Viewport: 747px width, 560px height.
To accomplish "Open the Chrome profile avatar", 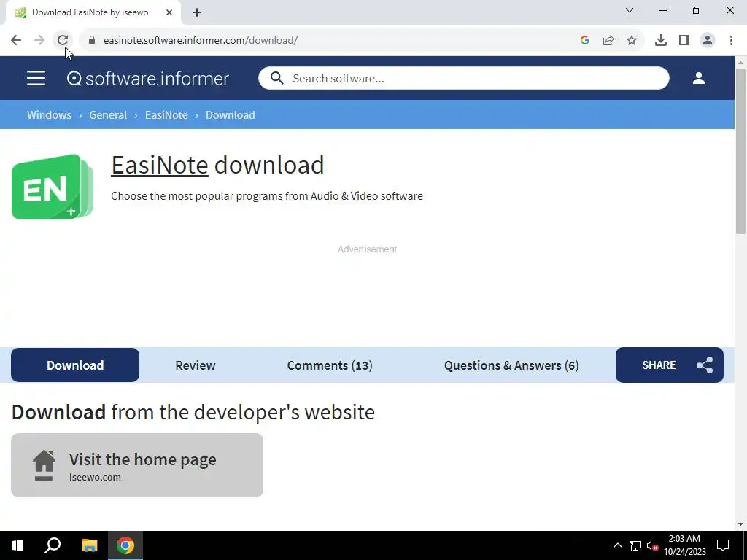I will [x=708, y=41].
